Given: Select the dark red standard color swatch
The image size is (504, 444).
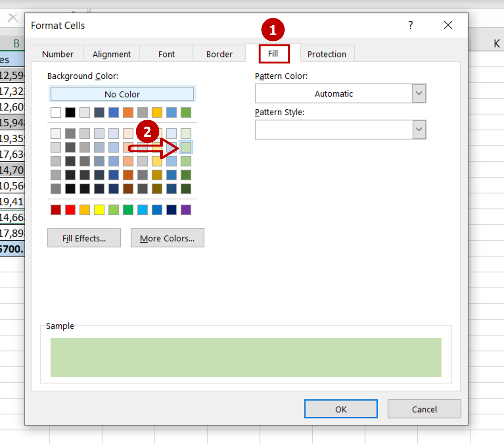Looking at the screenshot, I should point(56,210).
